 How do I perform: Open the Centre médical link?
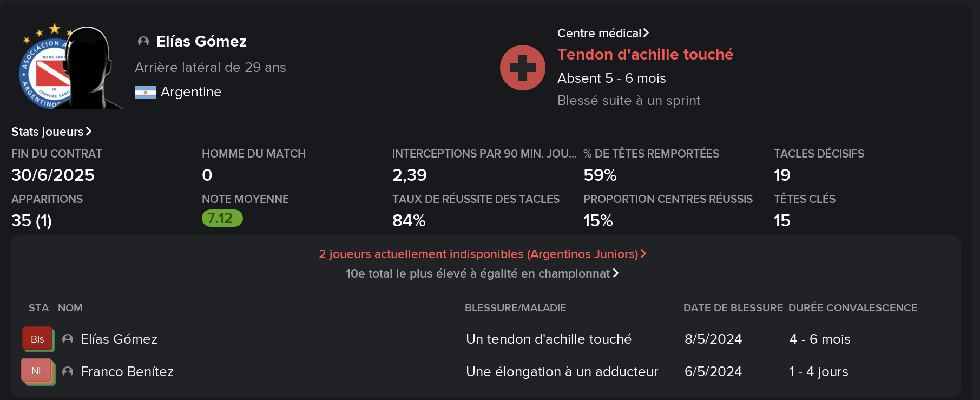pyautogui.click(x=603, y=34)
